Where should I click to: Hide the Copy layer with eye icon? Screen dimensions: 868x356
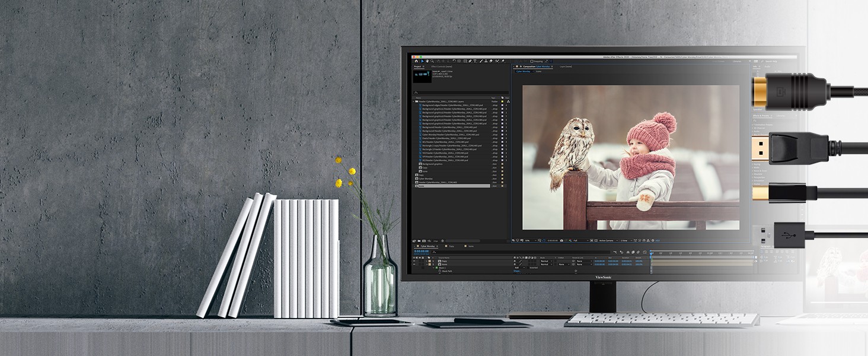pyautogui.click(x=414, y=261)
